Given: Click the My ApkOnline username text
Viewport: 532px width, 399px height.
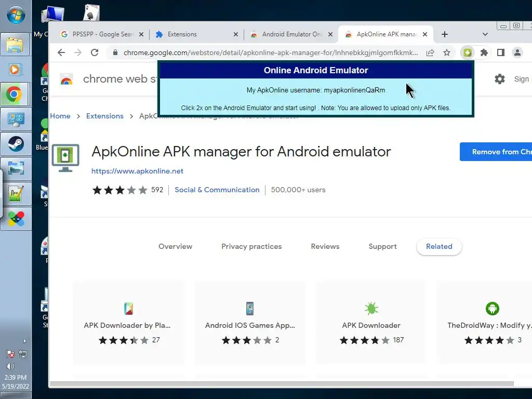Looking at the screenshot, I should coord(316,90).
